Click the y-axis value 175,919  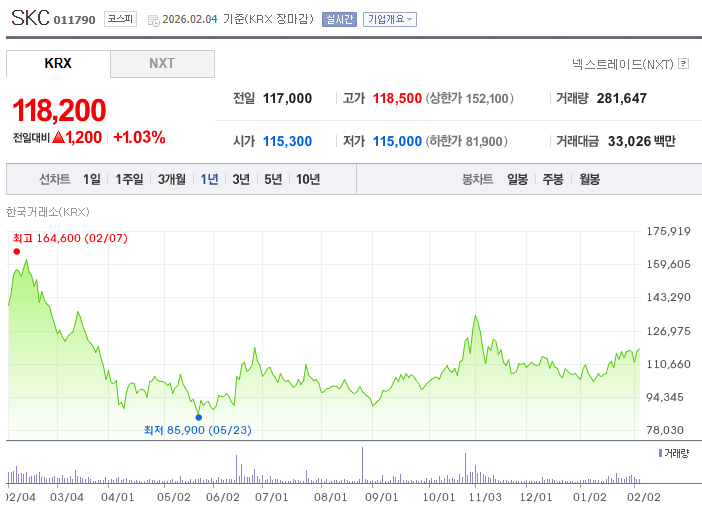pyautogui.click(x=668, y=231)
